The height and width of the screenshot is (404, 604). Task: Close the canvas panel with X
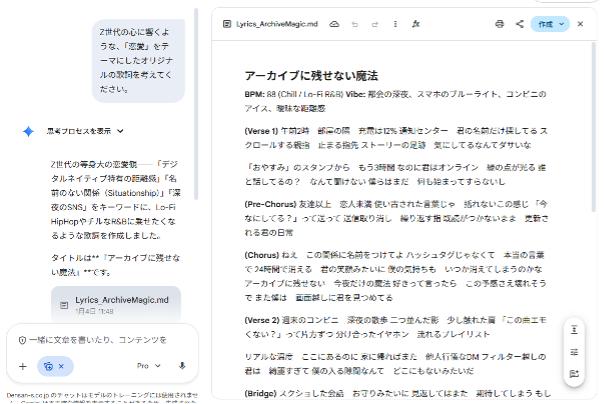coord(580,23)
